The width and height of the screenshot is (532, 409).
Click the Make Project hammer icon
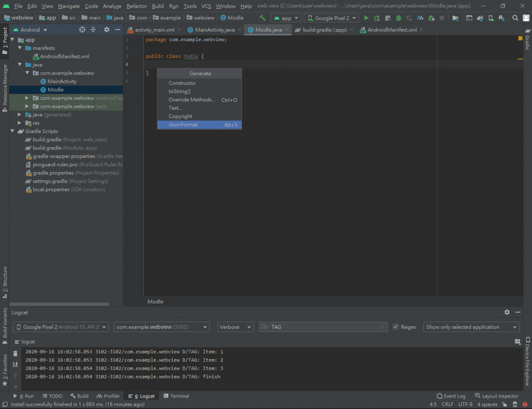pos(262,18)
